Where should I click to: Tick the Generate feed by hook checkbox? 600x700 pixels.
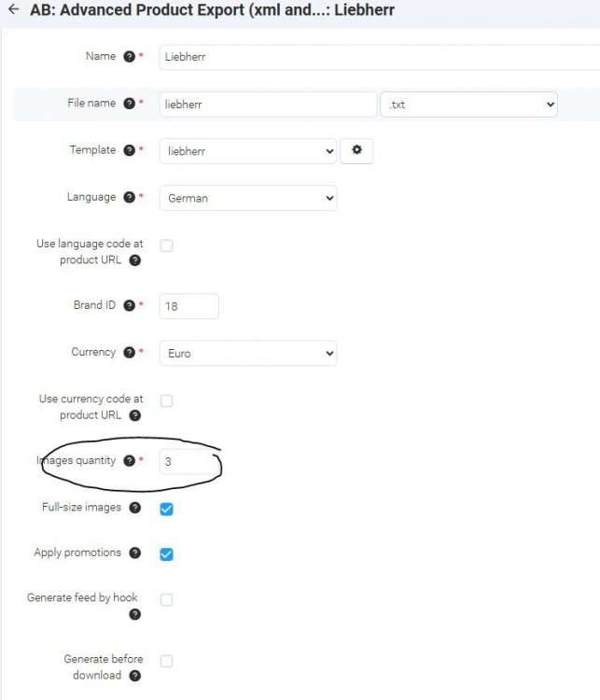(x=166, y=600)
